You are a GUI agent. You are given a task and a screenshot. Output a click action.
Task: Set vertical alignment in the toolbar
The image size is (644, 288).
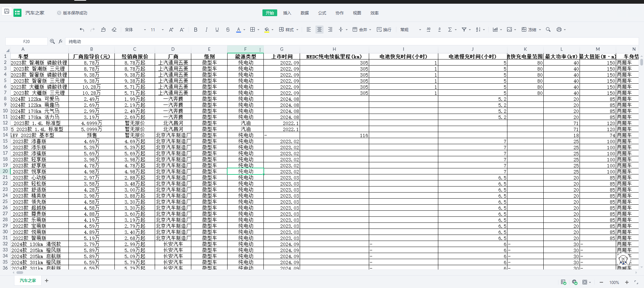pos(341,30)
